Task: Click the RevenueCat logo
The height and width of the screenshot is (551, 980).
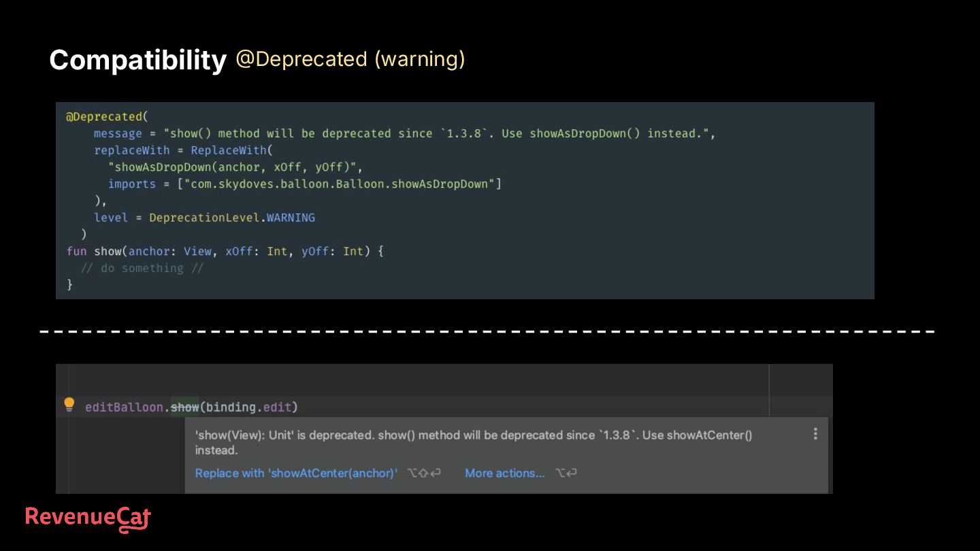Action: tap(88, 518)
